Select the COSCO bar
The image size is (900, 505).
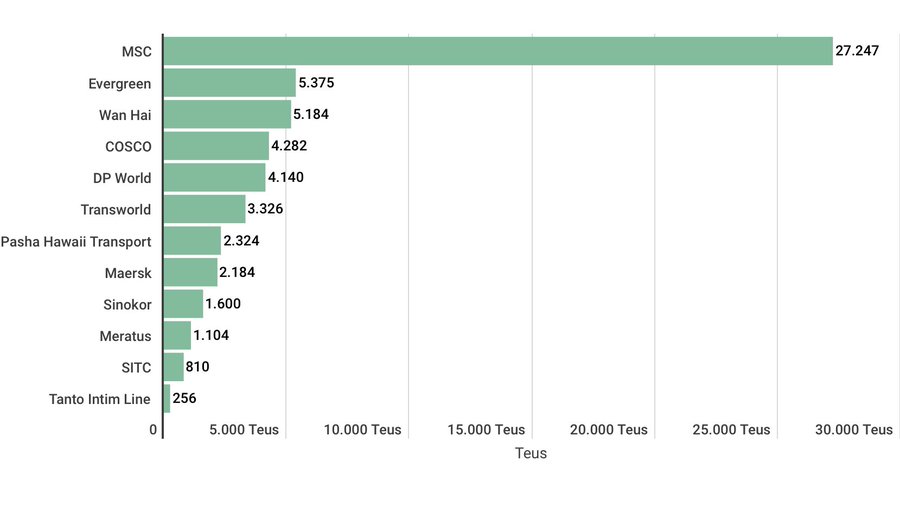[x=216, y=146]
